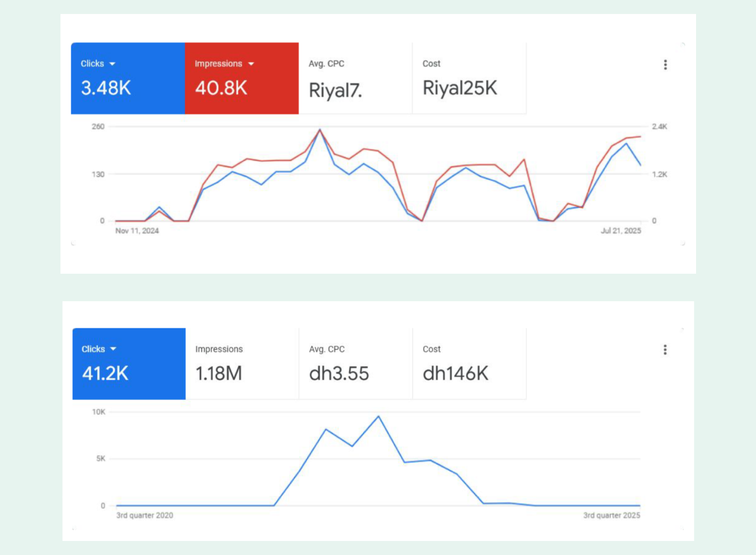
Task: Click the 3rd quarter 2020 axis label
Action: point(145,515)
